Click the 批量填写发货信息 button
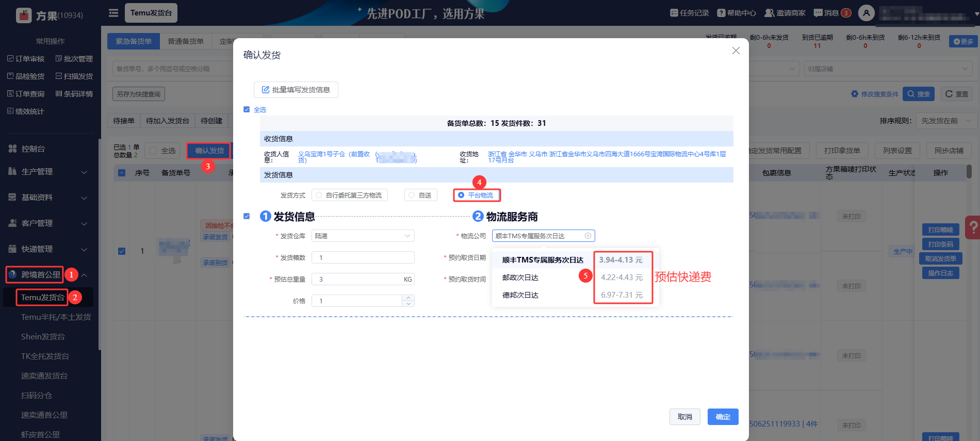 [296, 90]
